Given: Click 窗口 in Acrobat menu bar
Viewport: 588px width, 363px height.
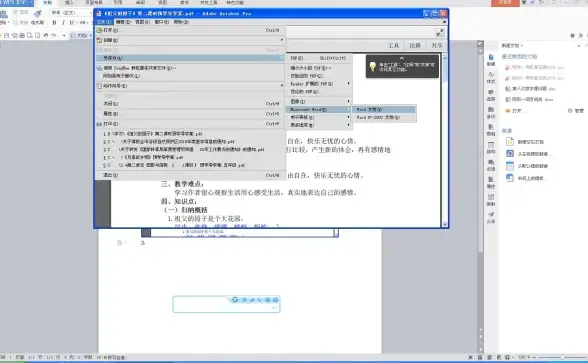Looking at the screenshot, I should tap(162, 22).
